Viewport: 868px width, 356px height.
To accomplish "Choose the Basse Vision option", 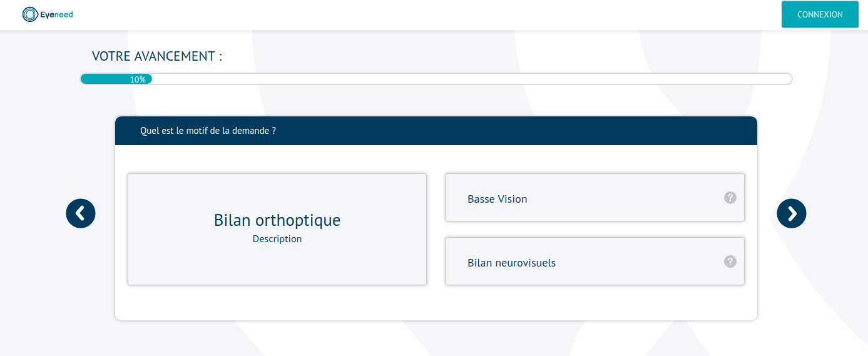I will 595,198.
